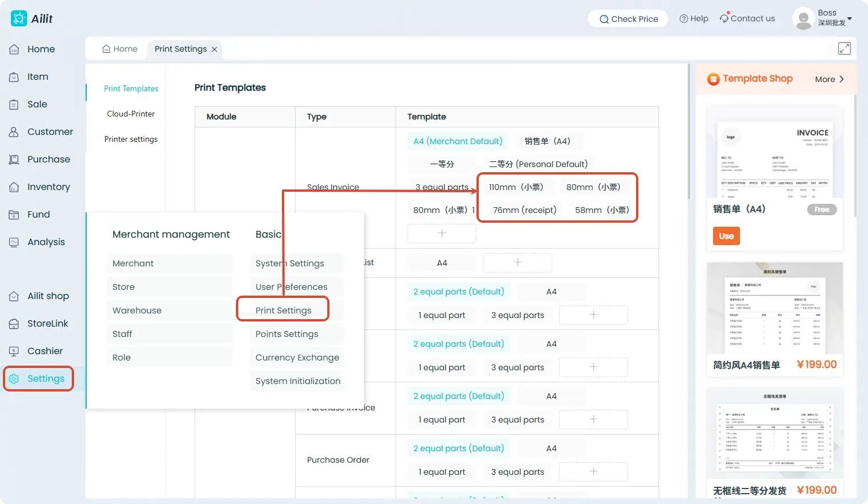
Task: Open the StoreLink sidebar icon
Action: click(x=14, y=324)
